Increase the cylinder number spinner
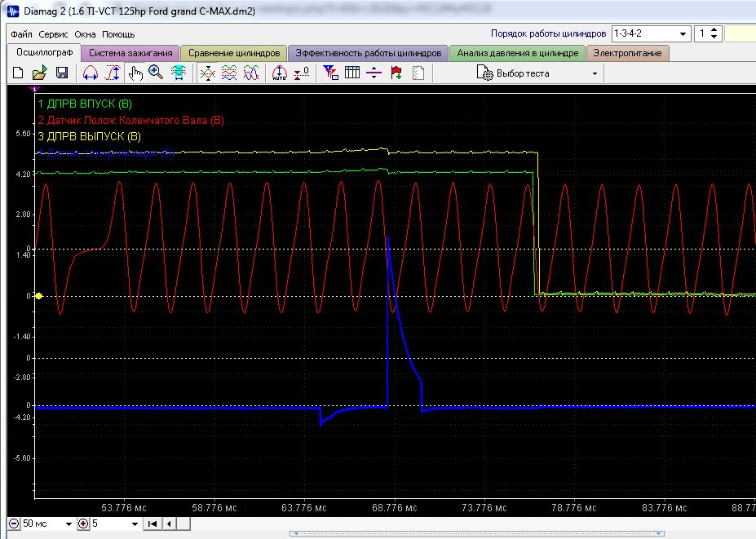The image size is (756, 539). 714,30
